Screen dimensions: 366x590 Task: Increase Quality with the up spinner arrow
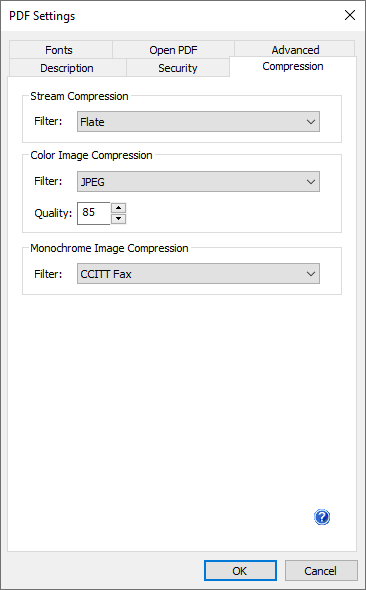tap(119, 208)
